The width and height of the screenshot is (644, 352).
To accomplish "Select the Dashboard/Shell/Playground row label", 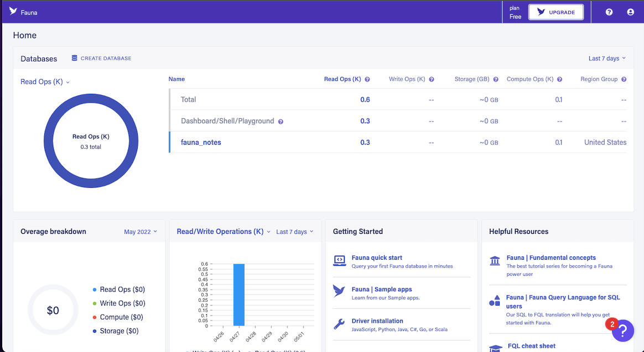I will point(227,121).
